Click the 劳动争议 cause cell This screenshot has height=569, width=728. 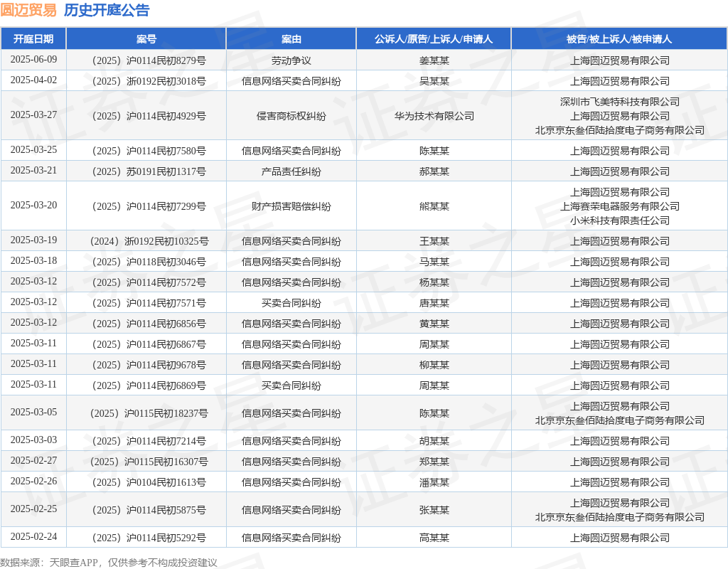(291, 60)
